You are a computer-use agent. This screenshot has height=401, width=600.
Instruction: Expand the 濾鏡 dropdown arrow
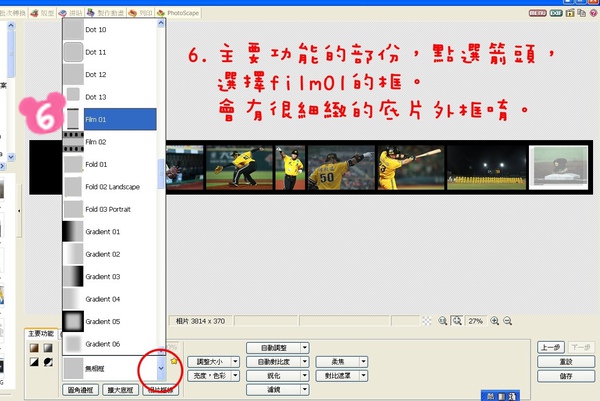(305, 390)
